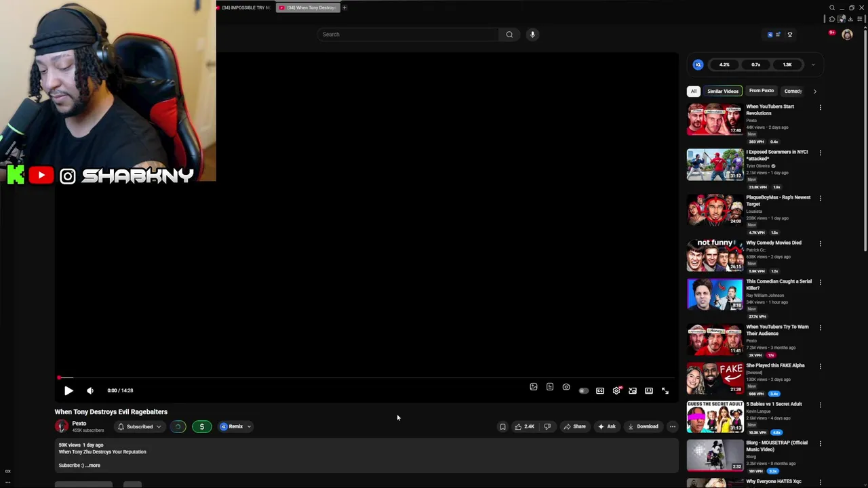The image size is (868, 488).
Task: Open the Pexto channel name link
Action: tap(79, 424)
